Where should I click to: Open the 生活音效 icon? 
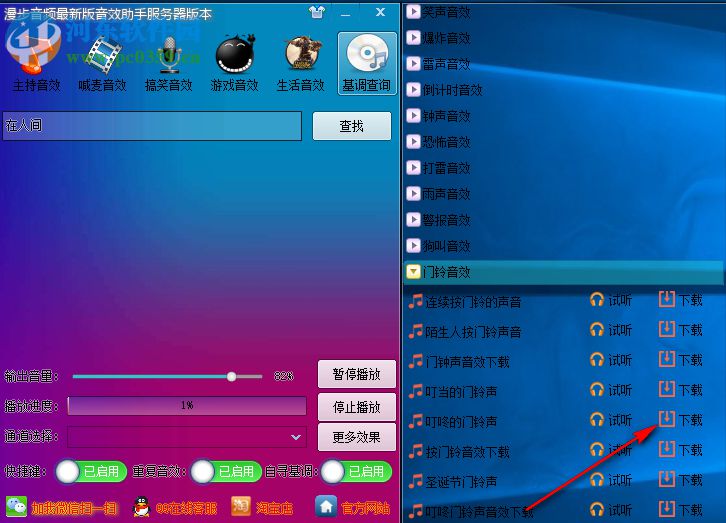301,62
